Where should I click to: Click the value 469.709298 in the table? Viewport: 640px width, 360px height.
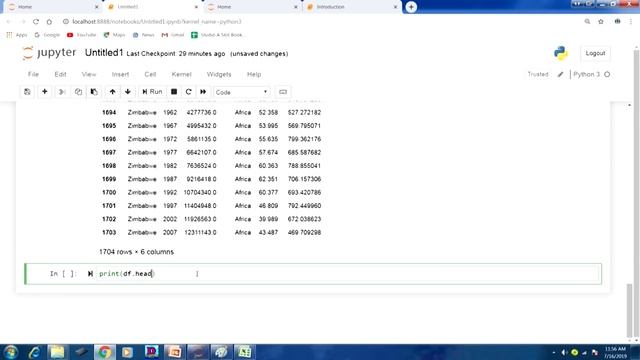304,232
